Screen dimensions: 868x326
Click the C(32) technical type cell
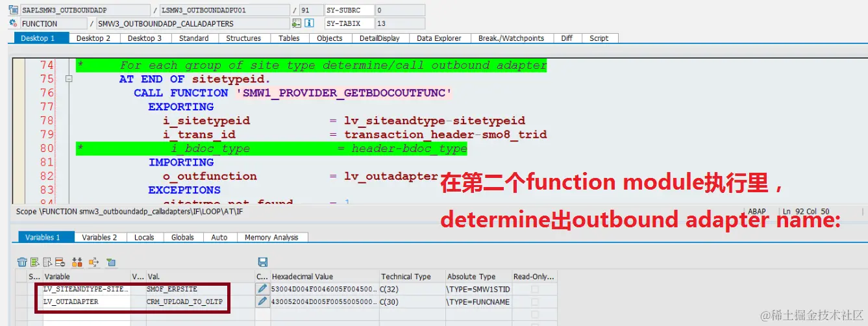(x=412, y=288)
